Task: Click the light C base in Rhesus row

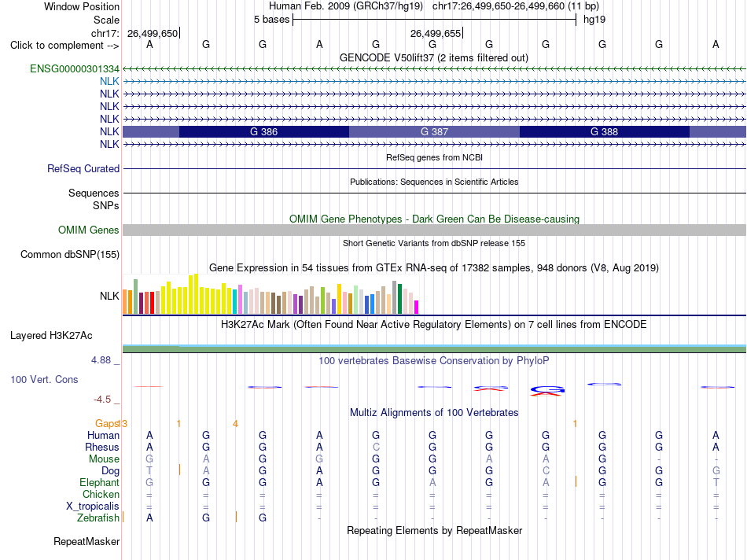Action: (x=376, y=447)
